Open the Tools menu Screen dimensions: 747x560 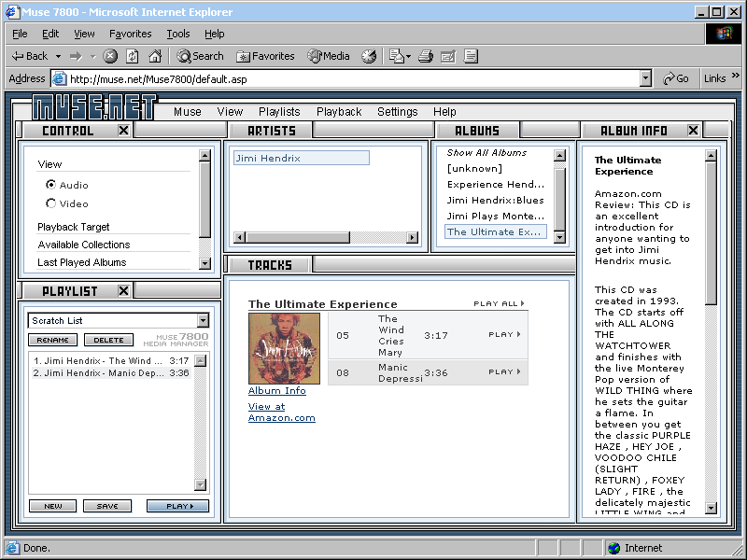point(178,34)
